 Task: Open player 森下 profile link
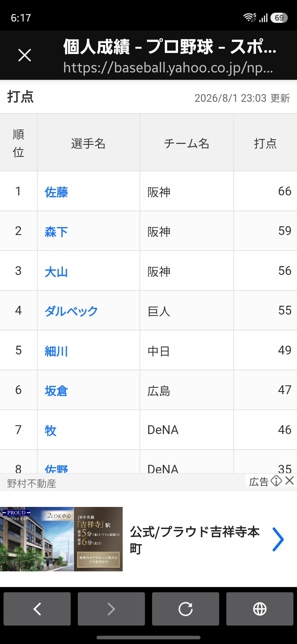tap(56, 231)
